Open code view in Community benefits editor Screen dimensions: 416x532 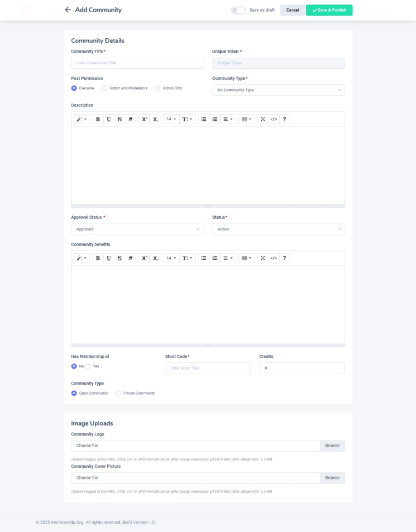tap(273, 258)
